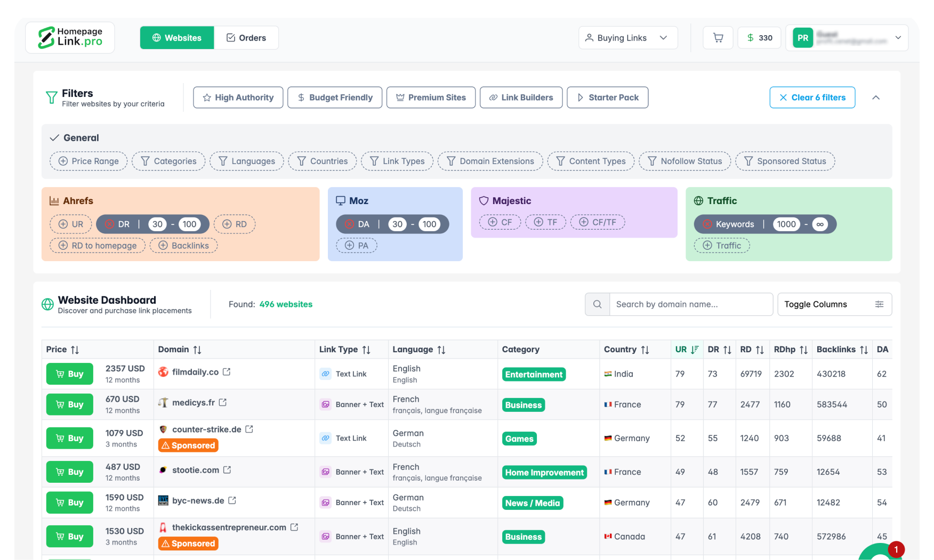This screenshot has height=560, width=934.
Task: Edit DA maximum value 100
Action: 430,224
